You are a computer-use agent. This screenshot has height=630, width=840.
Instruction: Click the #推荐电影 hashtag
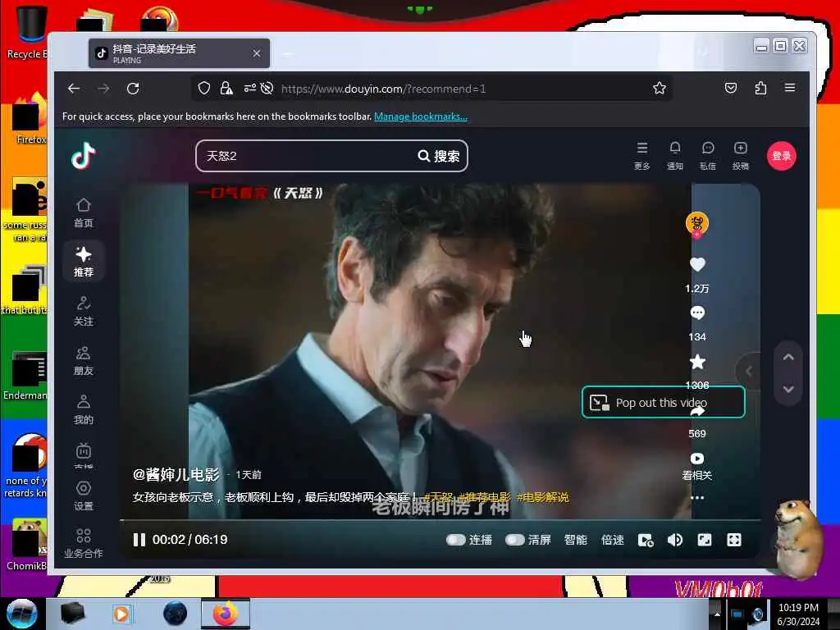tap(485, 497)
